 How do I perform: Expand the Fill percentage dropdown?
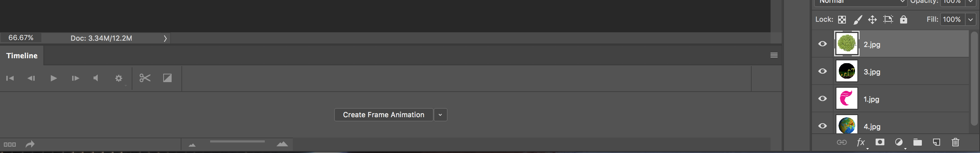point(971,19)
